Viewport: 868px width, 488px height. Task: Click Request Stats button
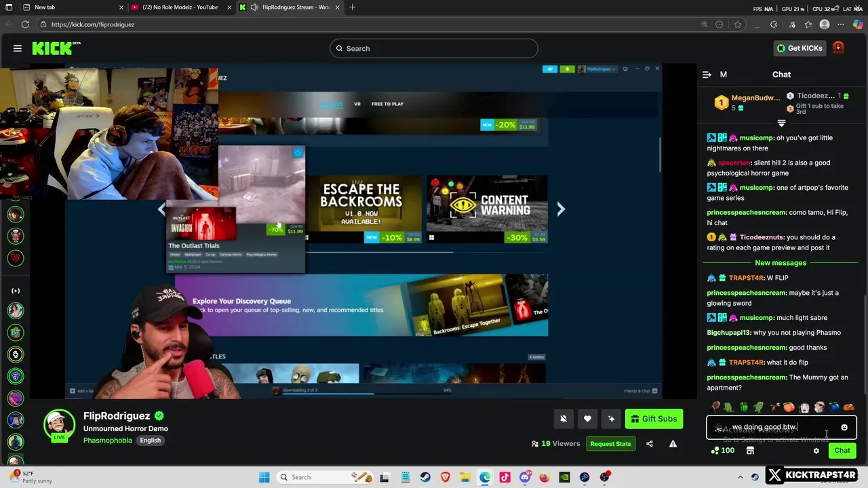pyautogui.click(x=610, y=444)
